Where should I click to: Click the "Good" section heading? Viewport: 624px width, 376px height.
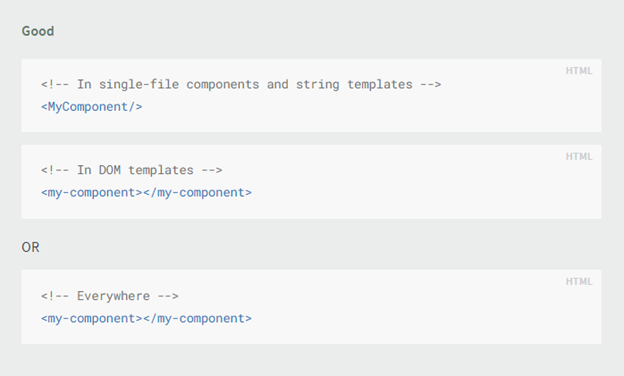tap(38, 31)
